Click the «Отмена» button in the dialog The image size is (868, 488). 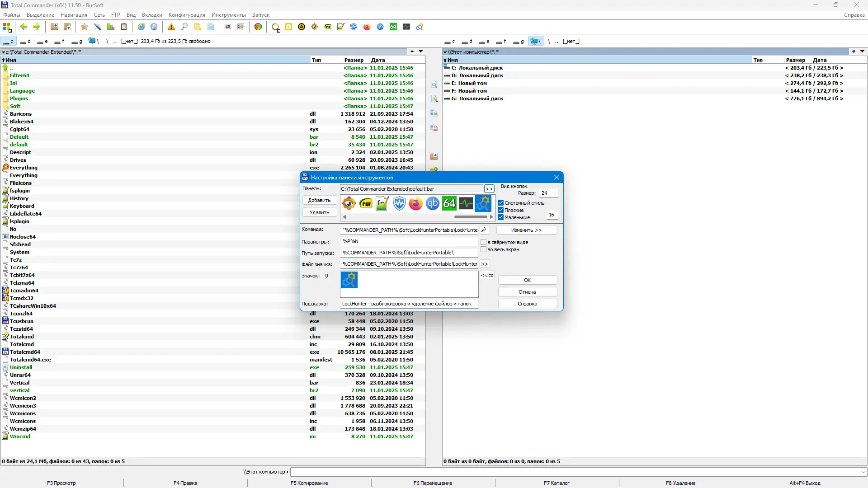click(x=527, y=292)
